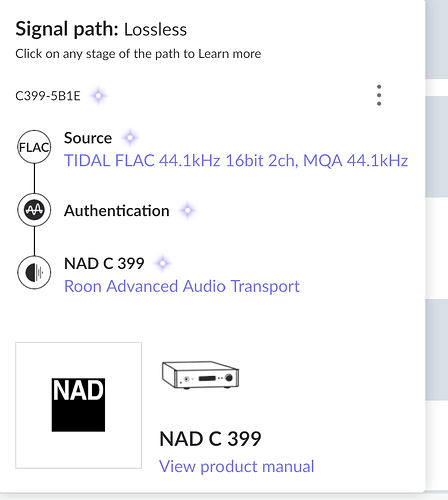This screenshot has width=448, height=500.
Task: Click the purple star beside C399-5B1E
Action: 98,96
